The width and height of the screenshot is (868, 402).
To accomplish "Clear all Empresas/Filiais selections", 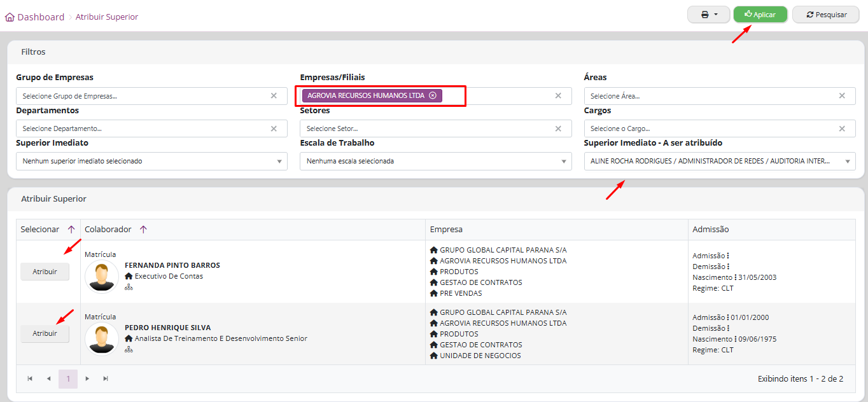I will pyautogui.click(x=558, y=96).
